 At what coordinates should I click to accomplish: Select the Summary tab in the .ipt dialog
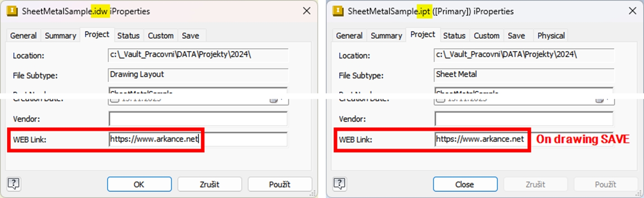pos(386,36)
